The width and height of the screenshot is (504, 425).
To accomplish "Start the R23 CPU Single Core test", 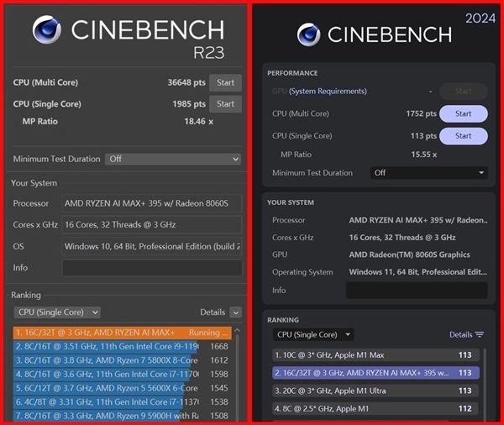I will point(225,104).
